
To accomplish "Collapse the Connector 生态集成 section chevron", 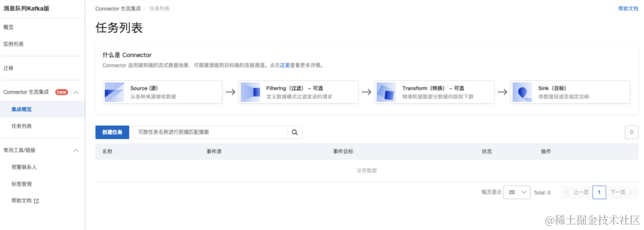I will point(76,92).
